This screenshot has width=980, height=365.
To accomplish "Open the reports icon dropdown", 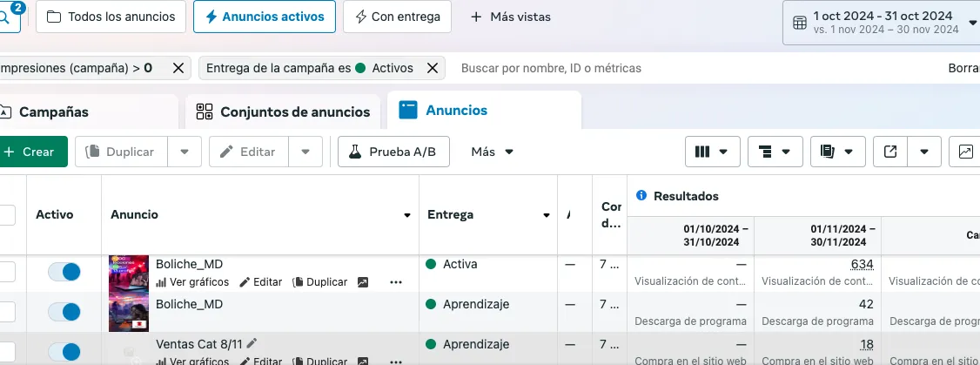I will pos(836,152).
